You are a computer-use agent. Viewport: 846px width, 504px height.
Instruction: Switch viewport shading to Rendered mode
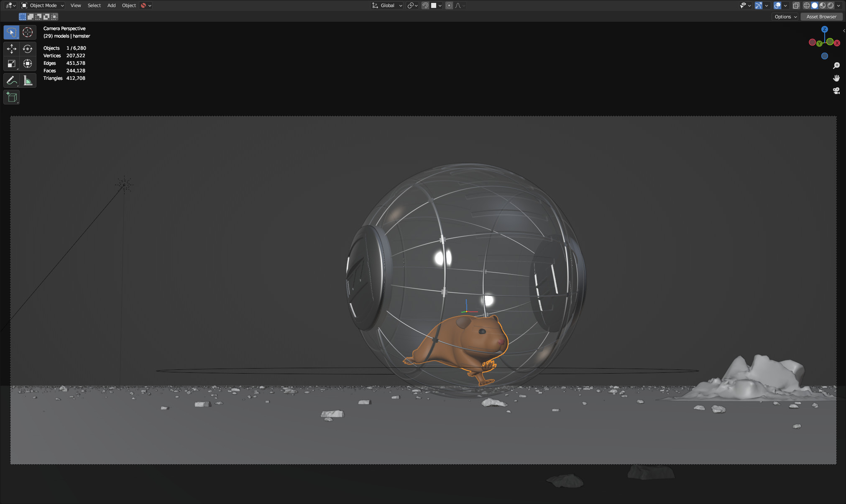[831, 5]
